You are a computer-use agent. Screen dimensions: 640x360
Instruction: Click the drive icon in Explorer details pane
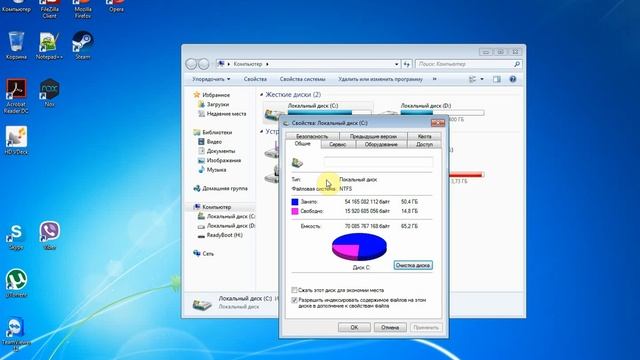pos(202,304)
